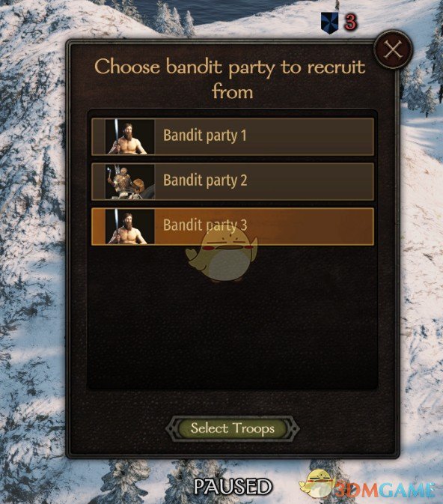The width and height of the screenshot is (443, 504).
Task: Click the bare-chested bandit portrait of party 1
Action: pos(129,137)
